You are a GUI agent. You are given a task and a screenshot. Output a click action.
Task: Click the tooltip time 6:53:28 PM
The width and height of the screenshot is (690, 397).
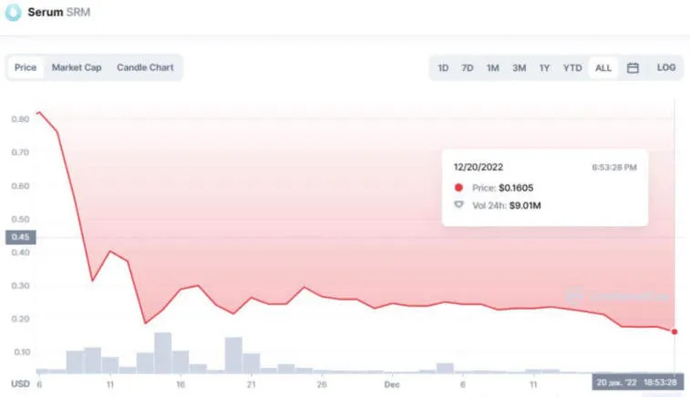[x=614, y=167]
